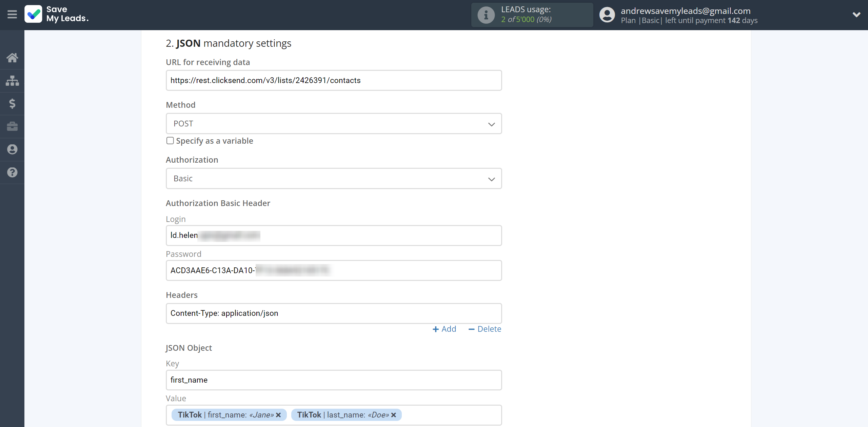Open the help question mark icon
Viewport: 868px width, 427px height.
[12, 172]
